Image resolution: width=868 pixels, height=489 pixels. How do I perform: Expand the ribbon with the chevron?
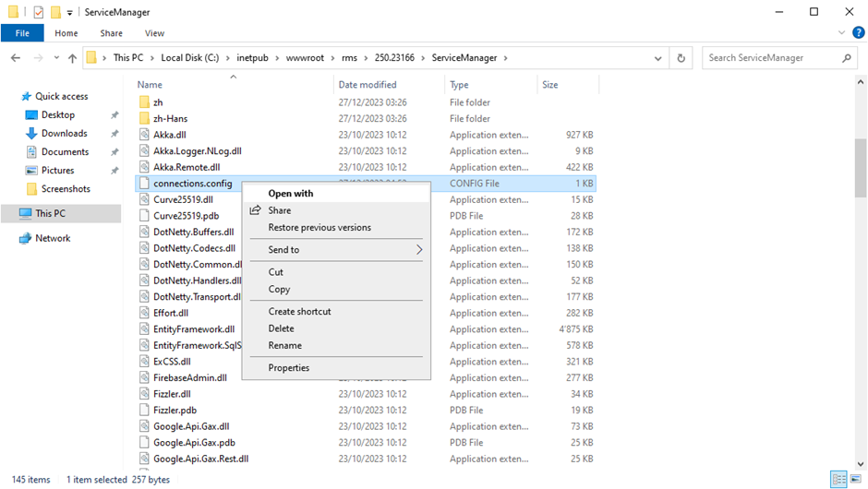(x=841, y=32)
